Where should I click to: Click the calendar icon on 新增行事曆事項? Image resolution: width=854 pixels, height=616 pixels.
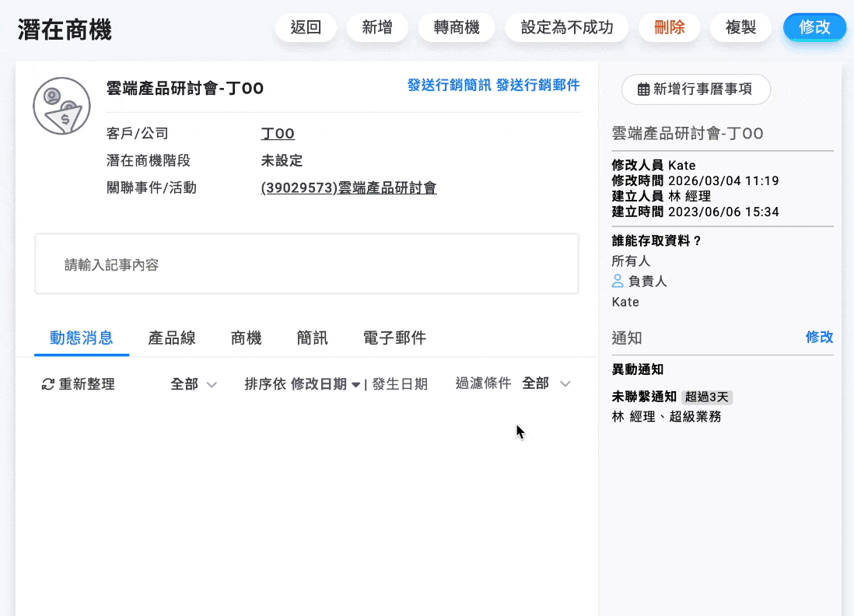642,89
